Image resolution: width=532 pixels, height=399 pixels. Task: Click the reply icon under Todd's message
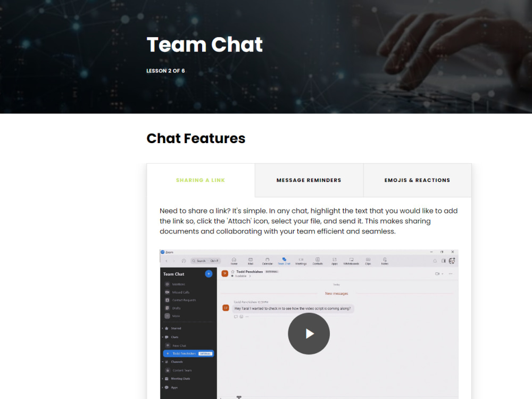pyautogui.click(x=236, y=317)
